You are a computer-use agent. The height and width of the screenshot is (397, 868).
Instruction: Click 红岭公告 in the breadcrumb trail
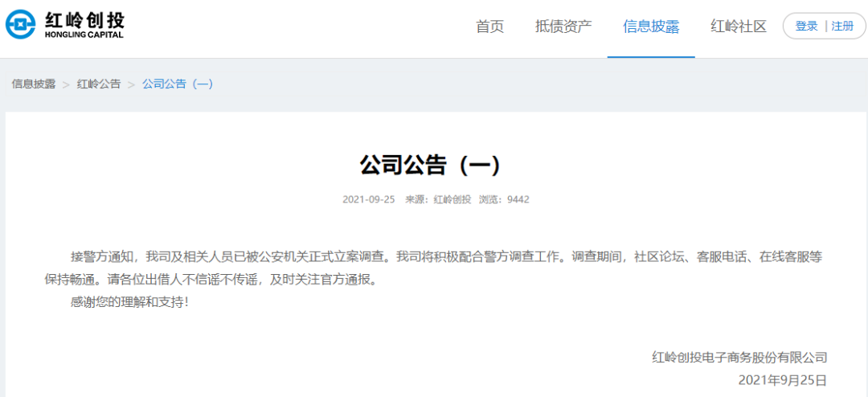[99, 84]
